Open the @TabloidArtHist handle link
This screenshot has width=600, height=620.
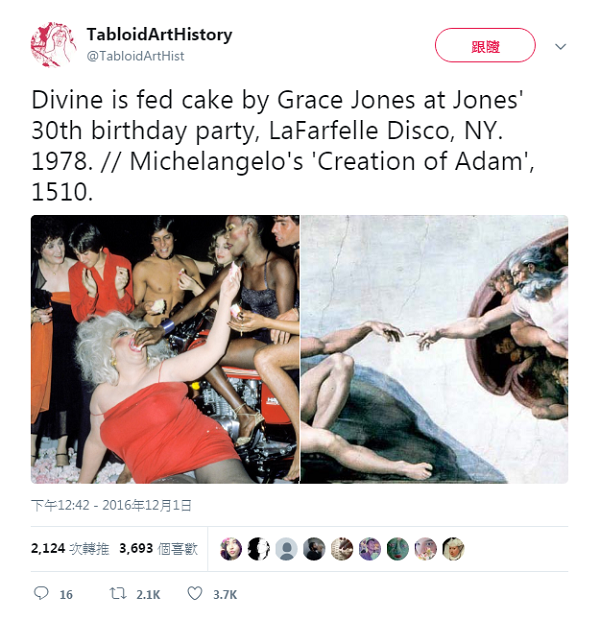pyautogui.click(x=135, y=56)
